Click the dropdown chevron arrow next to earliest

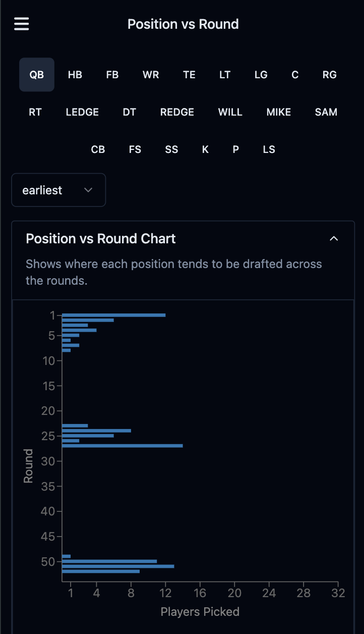point(89,190)
